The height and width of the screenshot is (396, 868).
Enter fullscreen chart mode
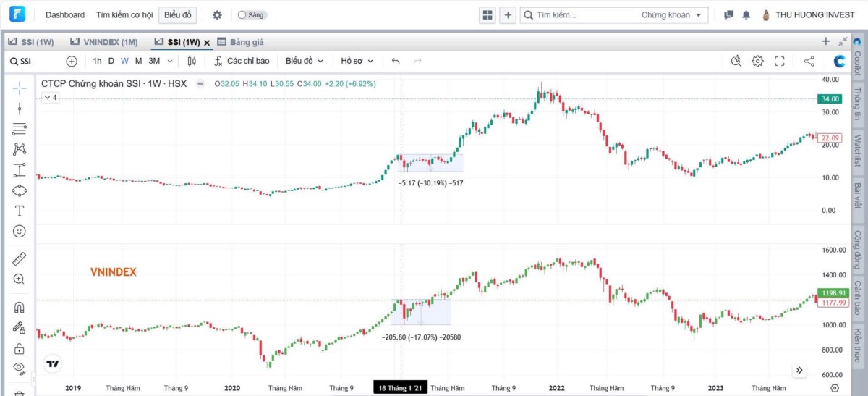click(780, 62)
